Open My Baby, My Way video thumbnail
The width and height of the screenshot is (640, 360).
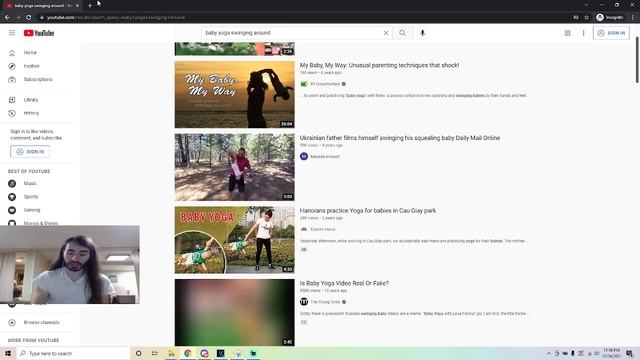[x=234, y=95]
